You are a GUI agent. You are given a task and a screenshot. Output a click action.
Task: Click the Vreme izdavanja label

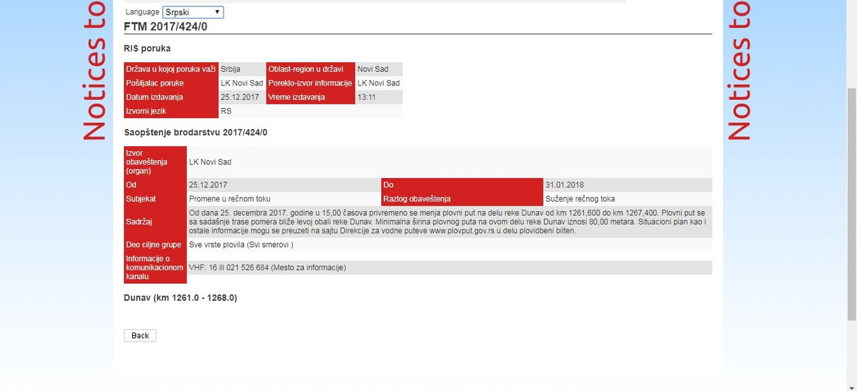311,97
